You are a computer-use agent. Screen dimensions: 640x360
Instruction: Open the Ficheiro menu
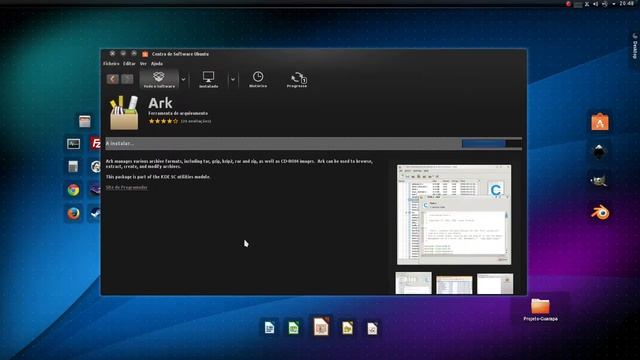pos(111,64)
